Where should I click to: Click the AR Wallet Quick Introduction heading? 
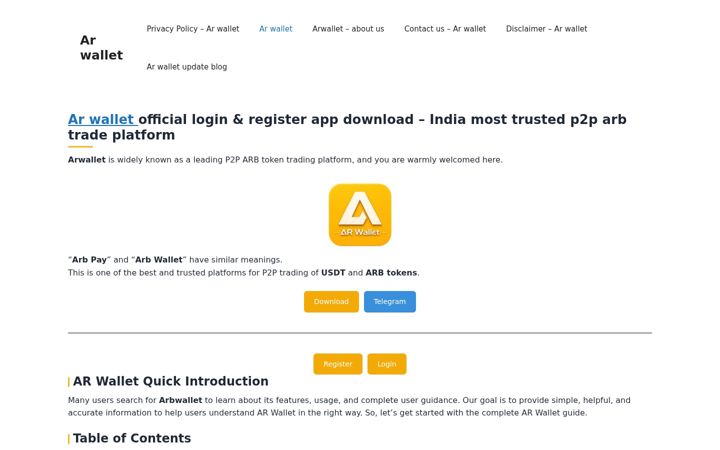(x=170, y=381)
